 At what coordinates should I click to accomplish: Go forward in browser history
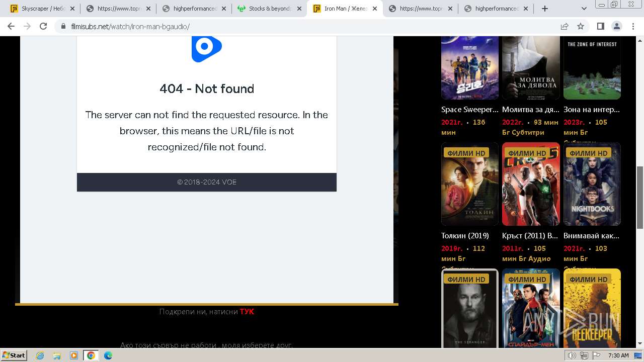tap(27, 26)
